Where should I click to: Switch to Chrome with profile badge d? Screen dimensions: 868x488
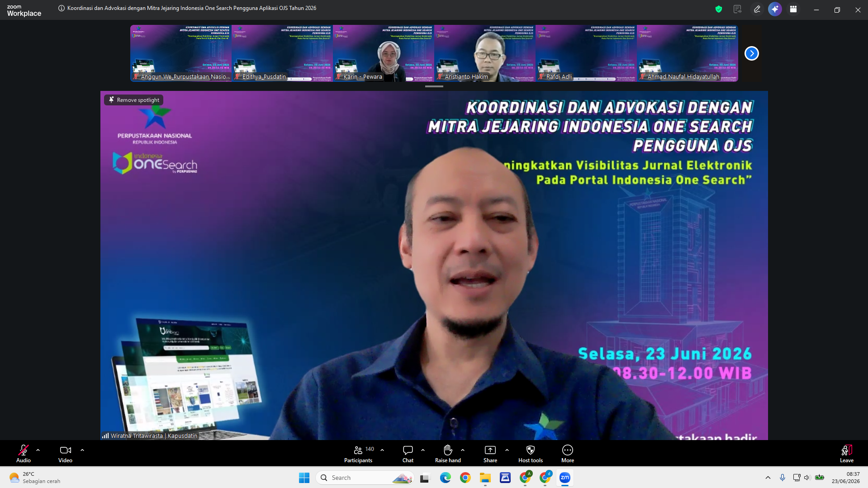tap(545, 478)
